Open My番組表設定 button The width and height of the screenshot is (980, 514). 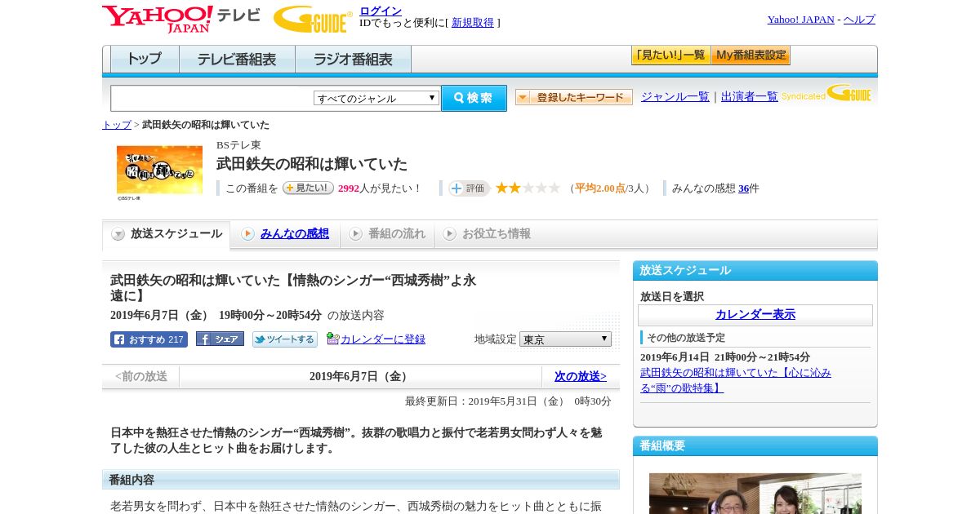tap(751, 55)
